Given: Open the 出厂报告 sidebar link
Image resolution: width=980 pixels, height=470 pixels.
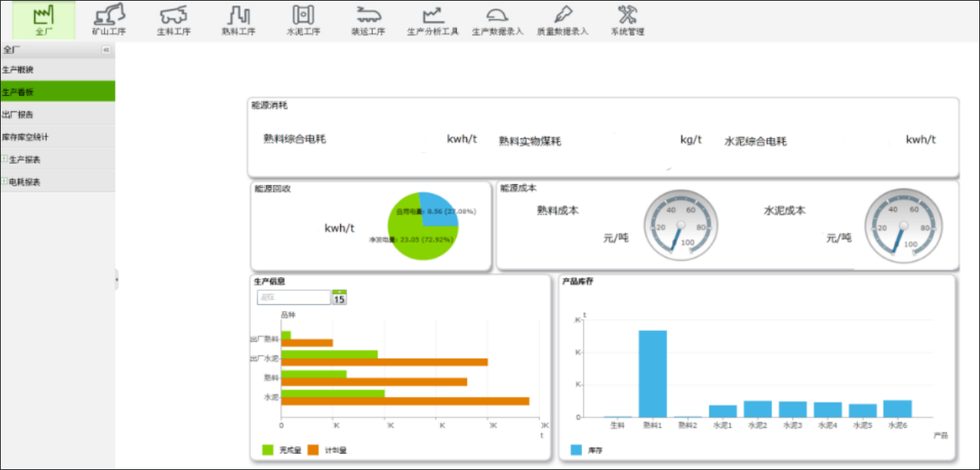Looking at the screenshot, I should (57, 114).
